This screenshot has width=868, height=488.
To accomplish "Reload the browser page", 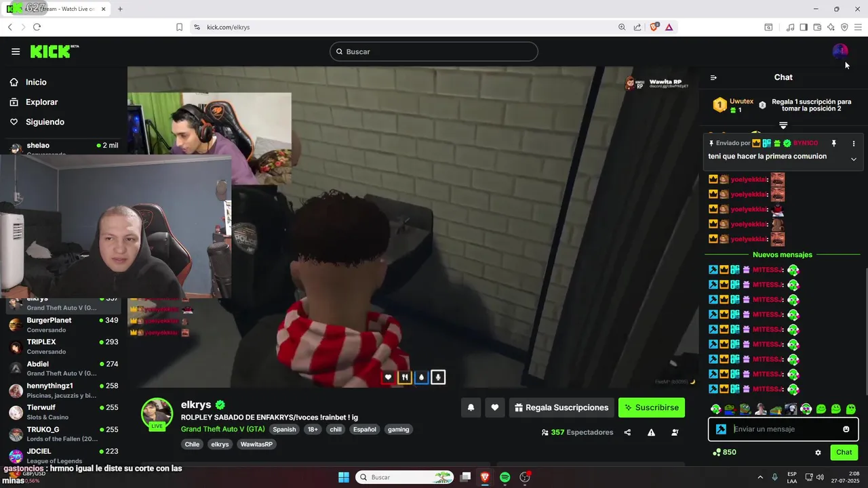I will pyautogui.click(x=37, y=27).
